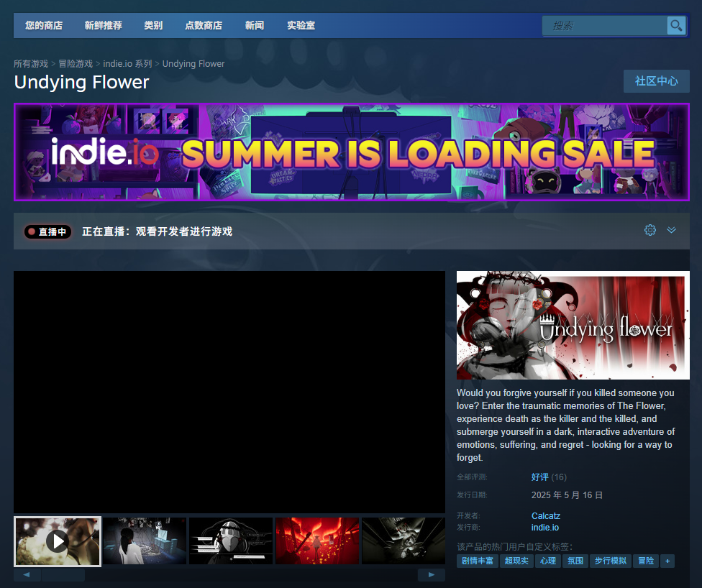Add a tag with plus button
Screen dimensions: 702x588
(x=667, y=561)
